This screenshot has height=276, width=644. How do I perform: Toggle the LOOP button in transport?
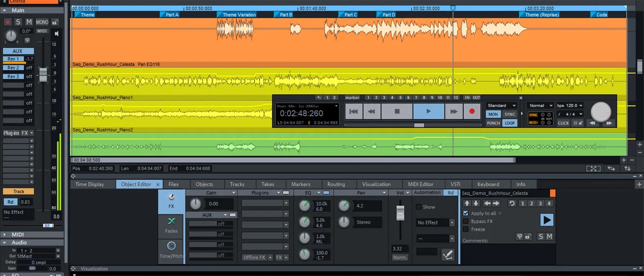pos(509,123)
